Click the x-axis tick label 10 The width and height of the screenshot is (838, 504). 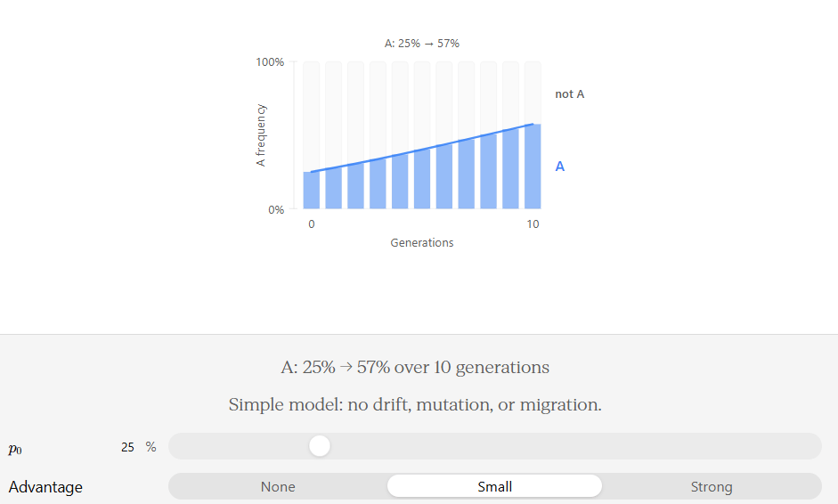(x=533, y=224)
